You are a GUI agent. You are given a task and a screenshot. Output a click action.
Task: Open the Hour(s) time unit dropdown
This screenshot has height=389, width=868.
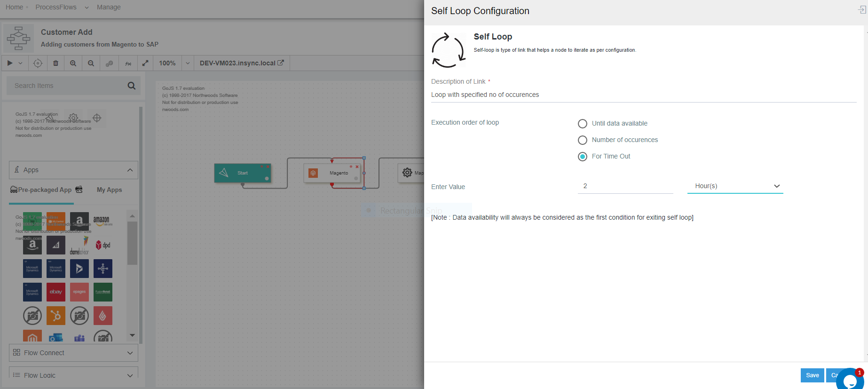click(735, 186)
